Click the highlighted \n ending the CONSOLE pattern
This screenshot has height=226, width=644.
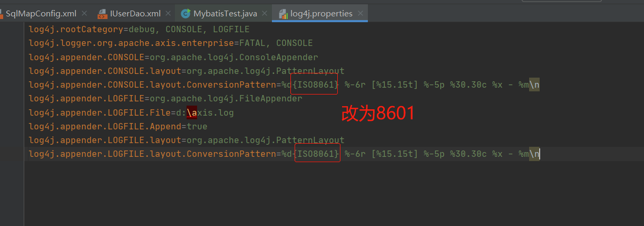click(x=534, y=84)
